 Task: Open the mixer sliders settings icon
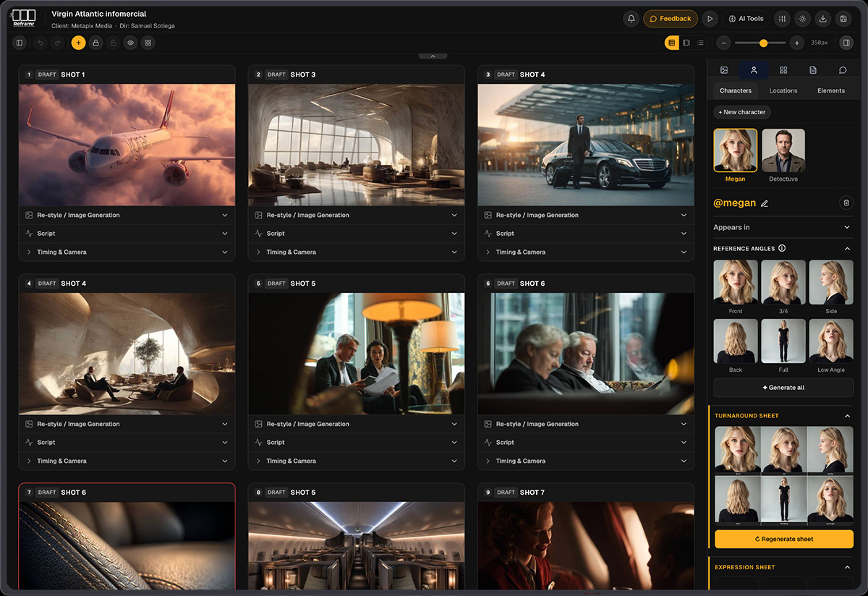tap(782, 19)
